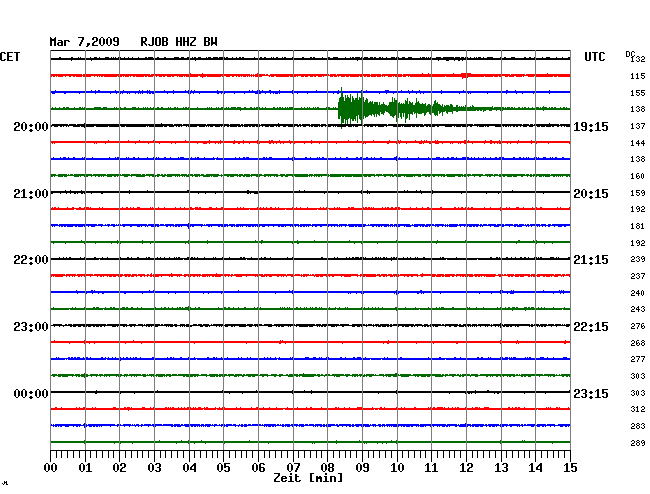This screenshot has height=494, width=650.
Task: Click the DC value "144"
Action: (x=638, y=143)
